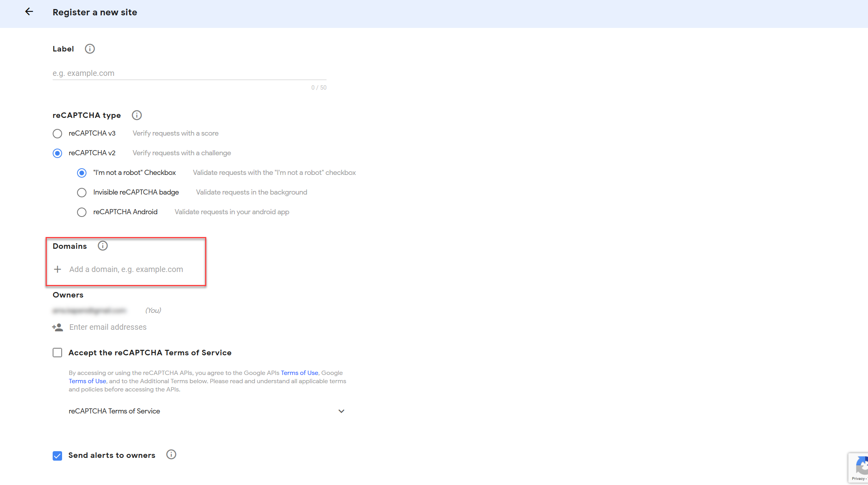The height and width of the screenshot is (485, 868).
Task: Uncheck the Send alerts to owners checkbox
Action: point(57,456)
